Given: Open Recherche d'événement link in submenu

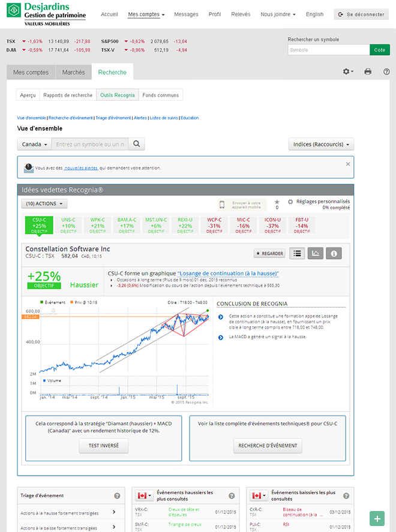Looking at the screenshot, I should click(x=71, y=118).
